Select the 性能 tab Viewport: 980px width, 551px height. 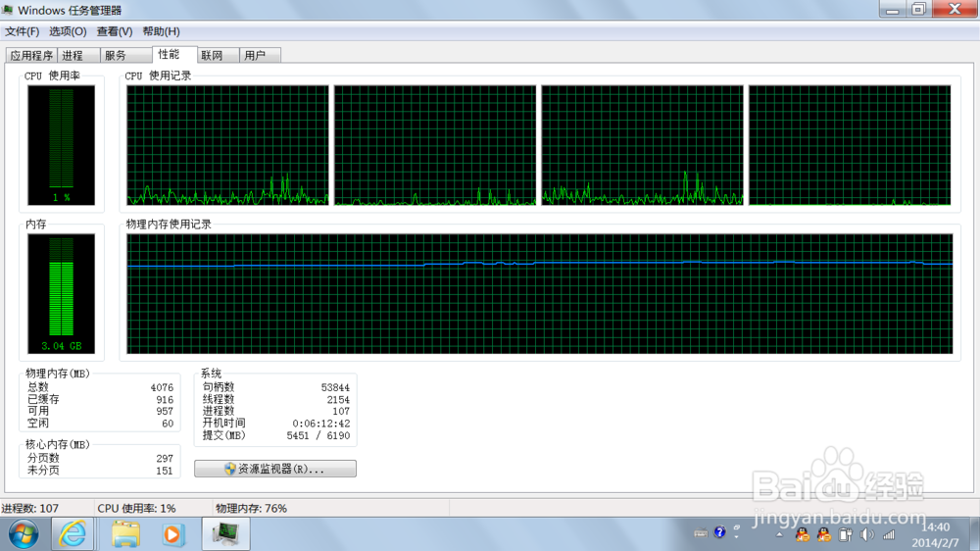[x=174, y=54]
